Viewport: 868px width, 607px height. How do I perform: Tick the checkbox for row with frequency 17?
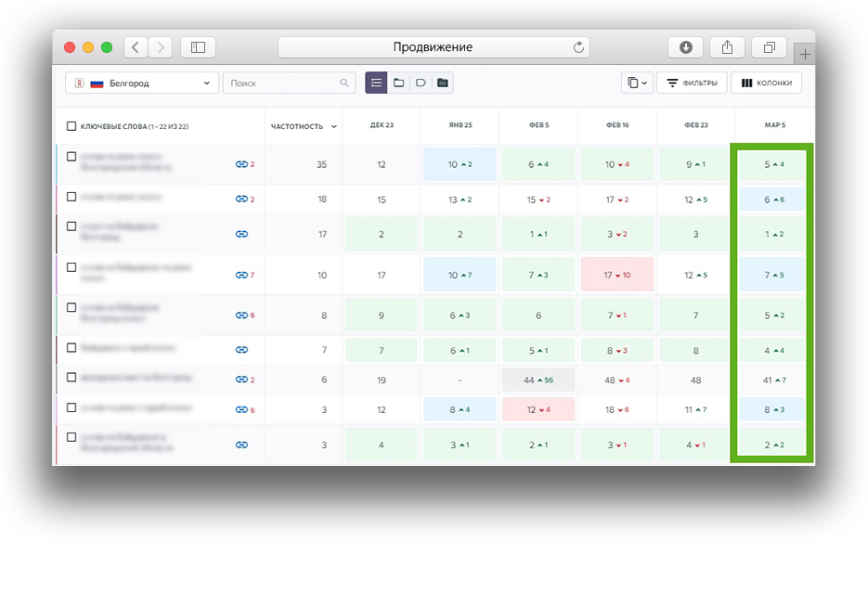click(71, 226)
